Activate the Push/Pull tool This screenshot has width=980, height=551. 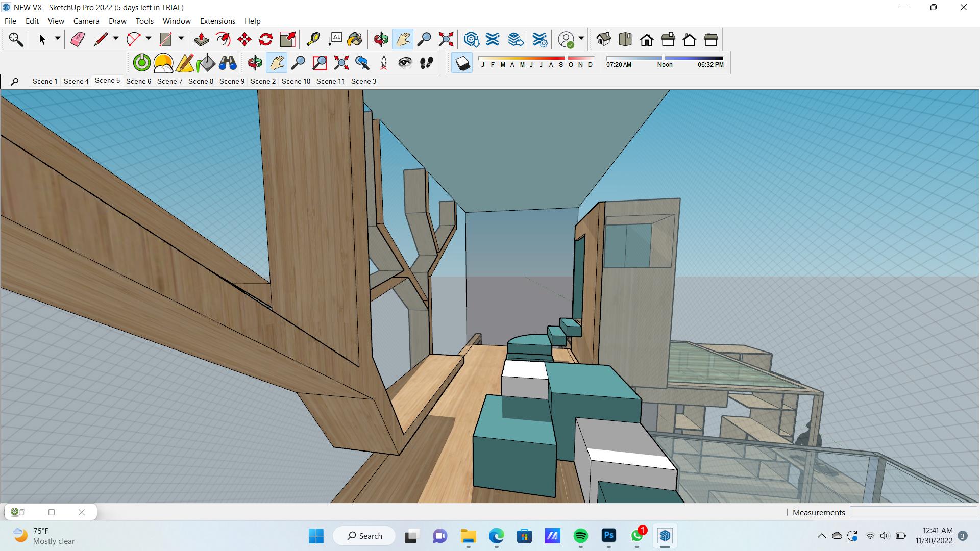201,39
